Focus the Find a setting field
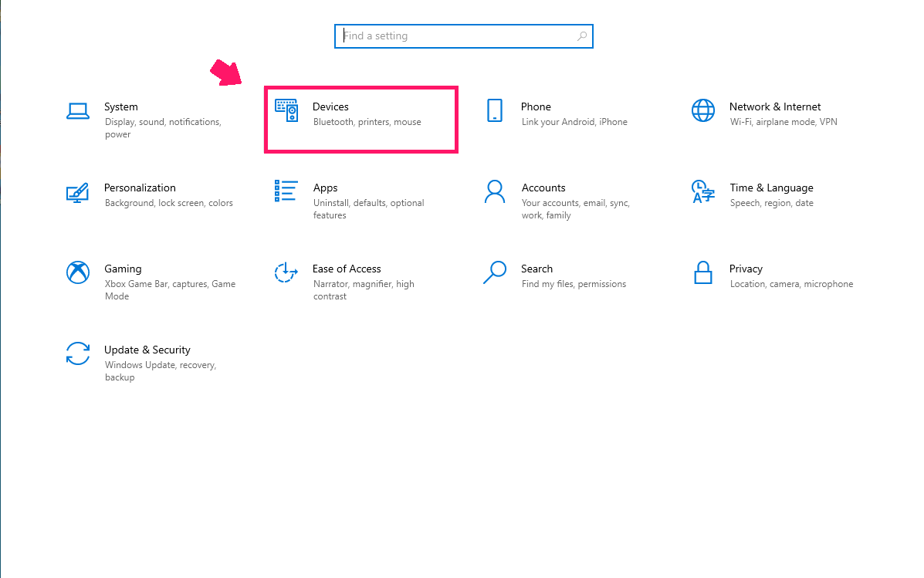924x578 pixels. point(464,36)
